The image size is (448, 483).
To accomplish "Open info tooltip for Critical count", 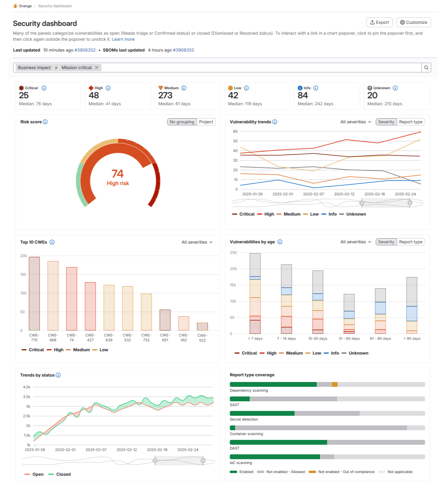I will tap(44, 88).
